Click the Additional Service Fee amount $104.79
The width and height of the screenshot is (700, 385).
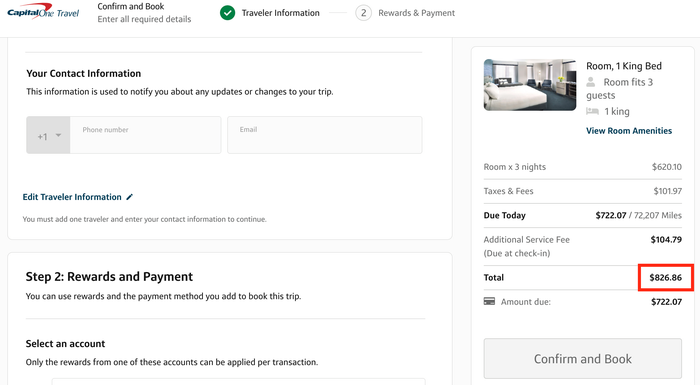pos(666,239)
